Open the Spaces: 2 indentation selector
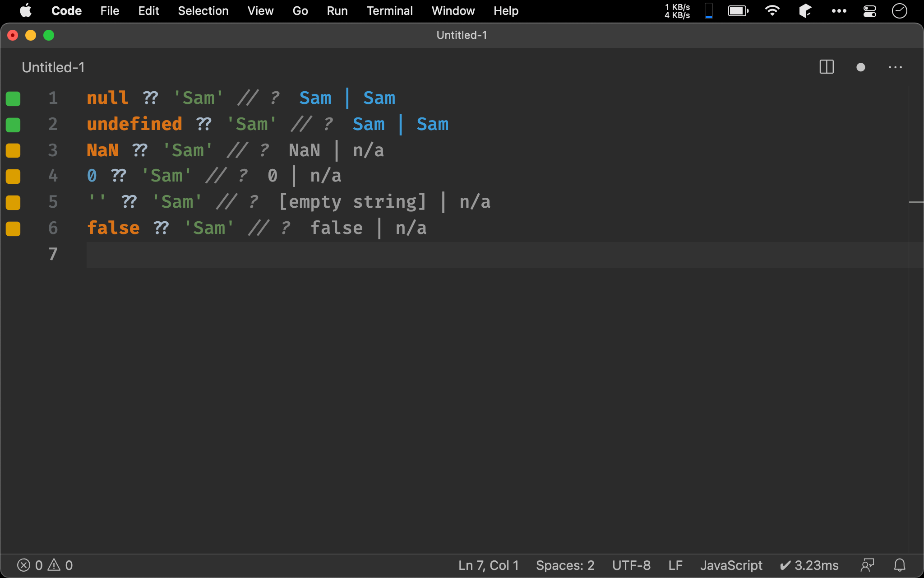924x578 pixels. (565, 565)
